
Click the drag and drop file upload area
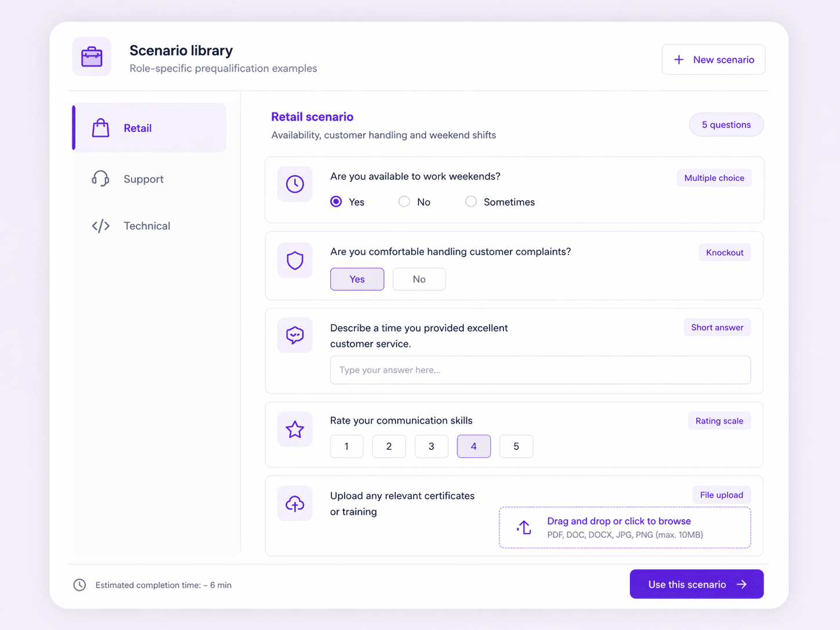pyautogui.click(x=625, y=527)
